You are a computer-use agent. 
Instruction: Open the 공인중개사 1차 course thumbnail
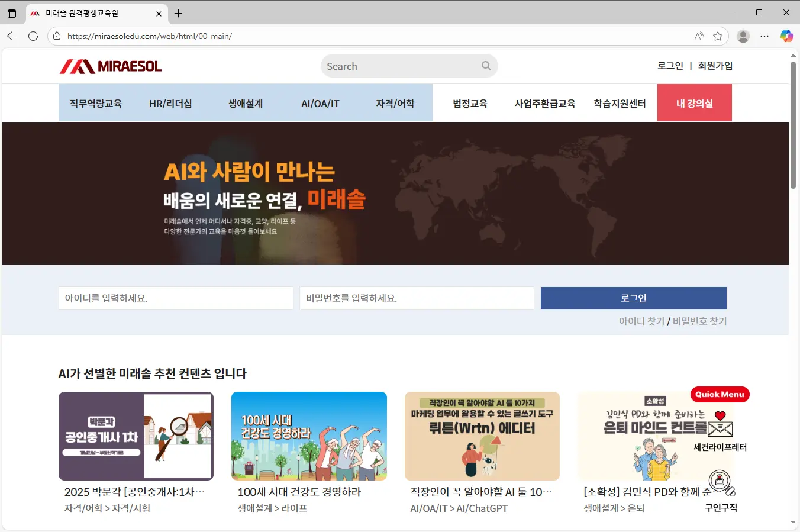tap(136, 436)
